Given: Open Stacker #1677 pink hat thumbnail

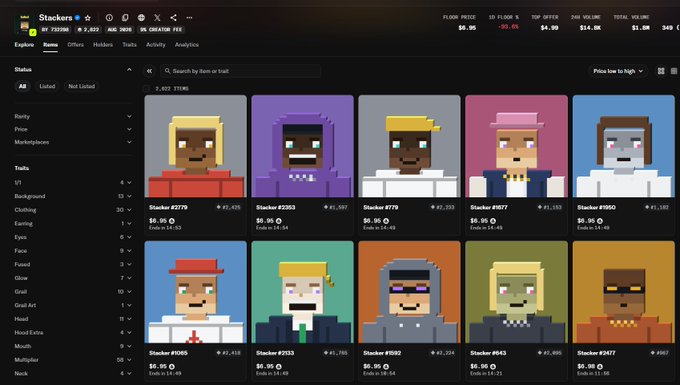Looking at the screenshot, I should point(517,147).
